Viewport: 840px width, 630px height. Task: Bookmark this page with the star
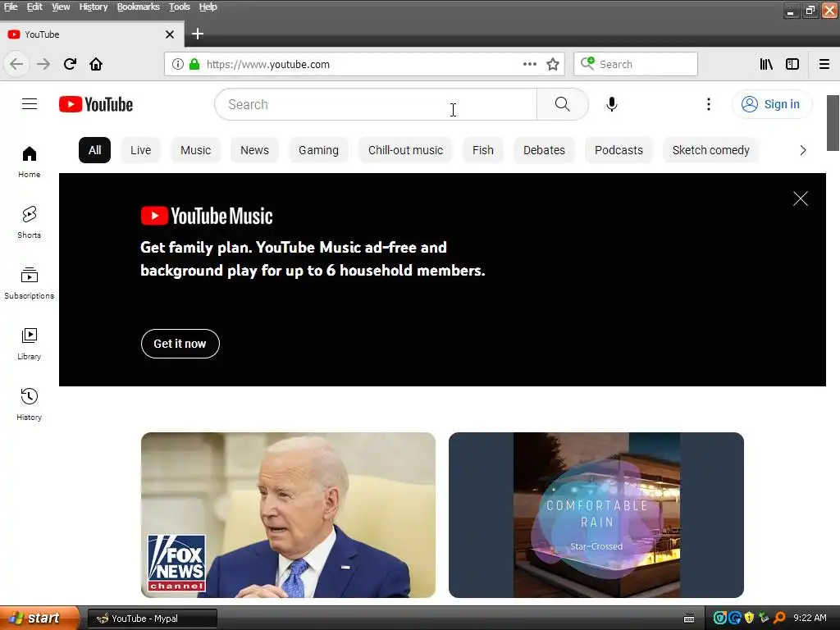point(553,64)
